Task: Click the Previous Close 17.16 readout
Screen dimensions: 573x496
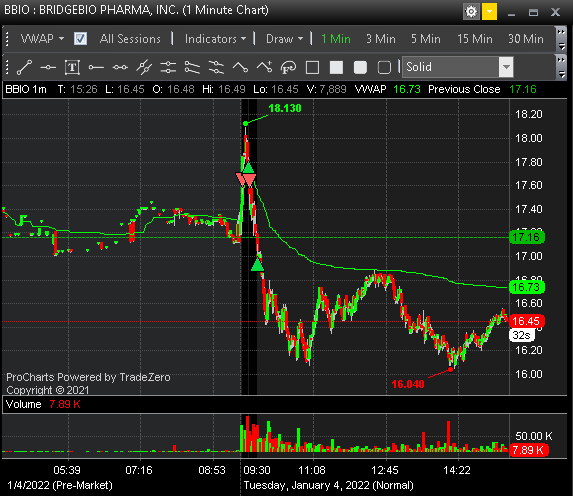Action: click(x=482, y=89)
